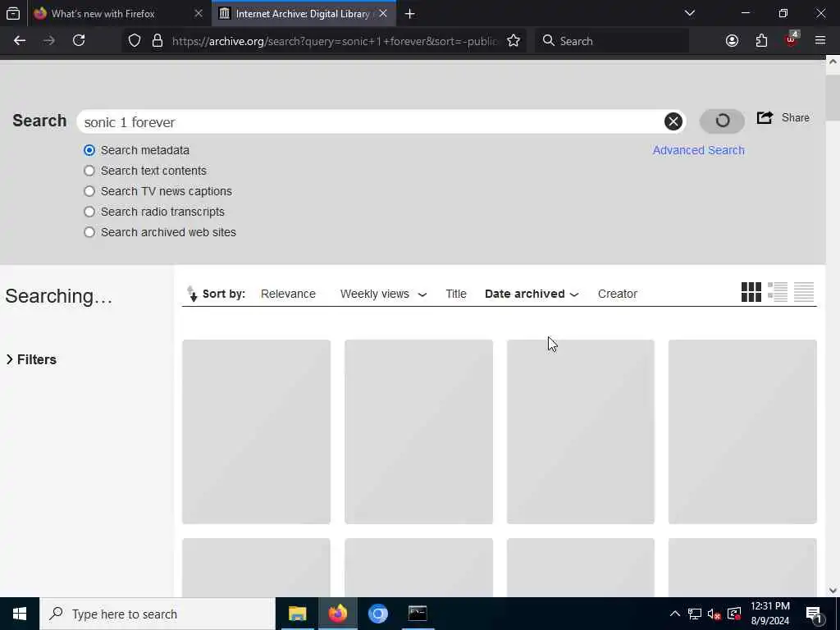Select Search archived web sites option
This screenshot has width=840, height=630.
tap(89, 232)
